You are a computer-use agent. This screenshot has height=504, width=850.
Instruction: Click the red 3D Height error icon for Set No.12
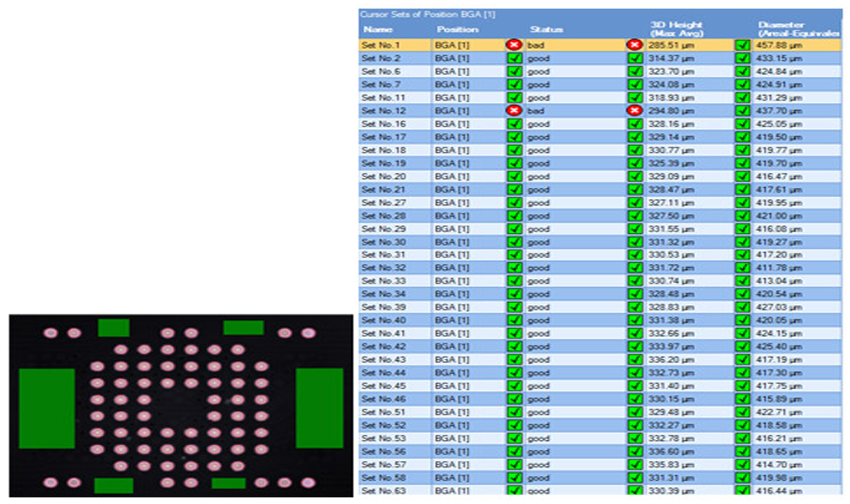coord(635,111)
